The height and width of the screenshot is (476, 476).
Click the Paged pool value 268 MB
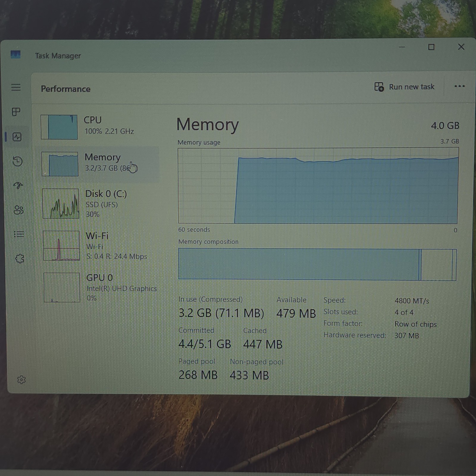pyautogui.click(x=198, y=375)
